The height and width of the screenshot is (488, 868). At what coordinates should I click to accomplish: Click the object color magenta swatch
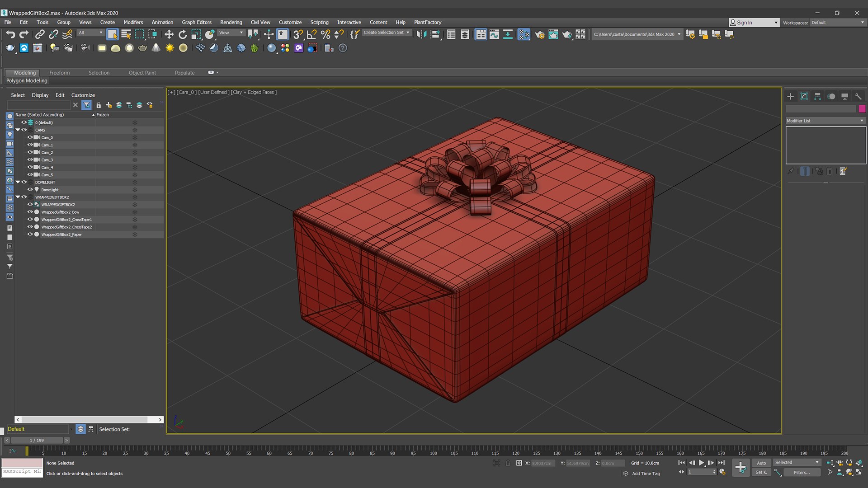(x=862, y=108)
